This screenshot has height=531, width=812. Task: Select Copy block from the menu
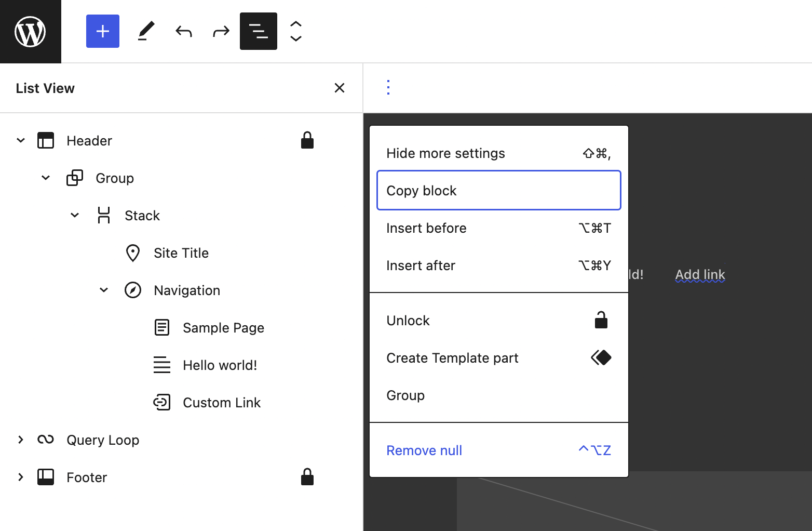click(x=499, y=190)
